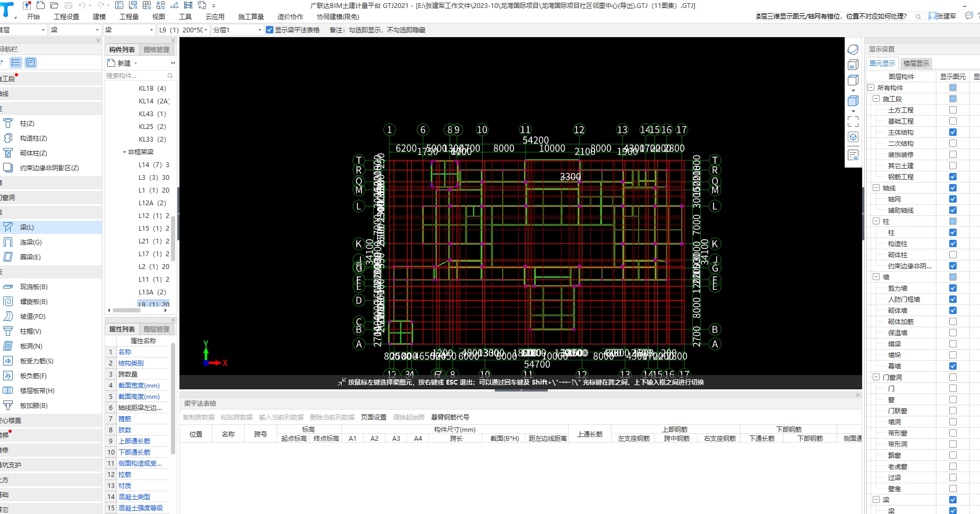
Task: Open the 工程设置 menu tab
Action: (66, 16)
